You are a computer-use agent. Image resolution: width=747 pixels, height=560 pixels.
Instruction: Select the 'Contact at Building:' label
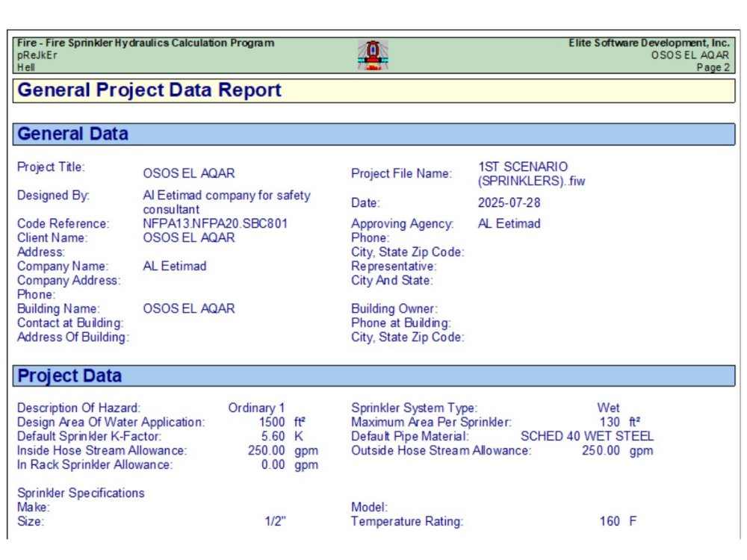tap(70, 323)
